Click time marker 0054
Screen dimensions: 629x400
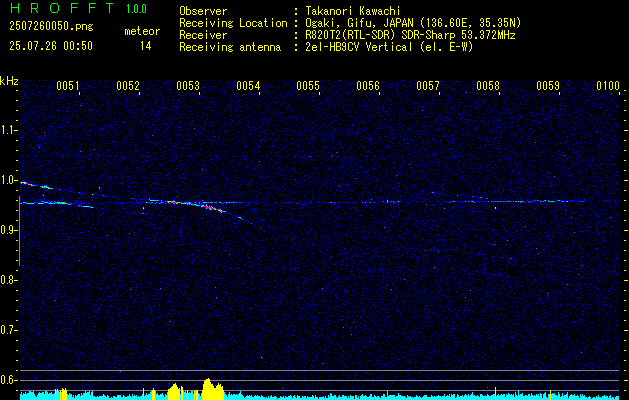[248, 85]
